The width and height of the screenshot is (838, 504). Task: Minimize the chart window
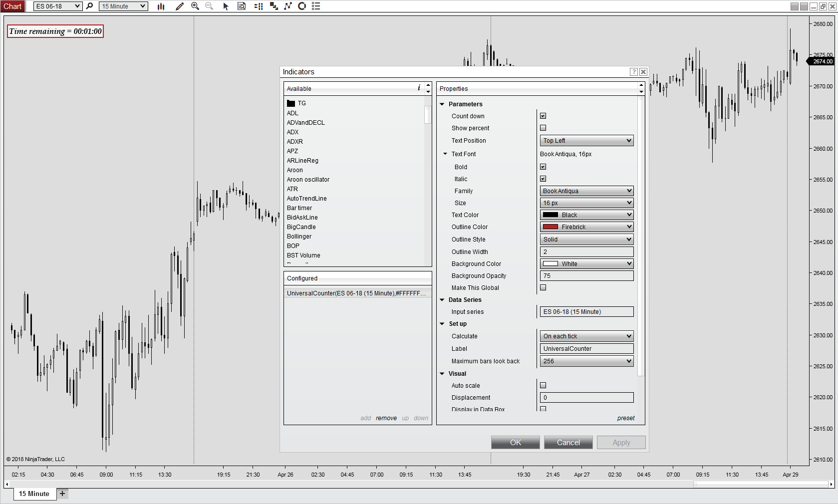tap(814, 6)
